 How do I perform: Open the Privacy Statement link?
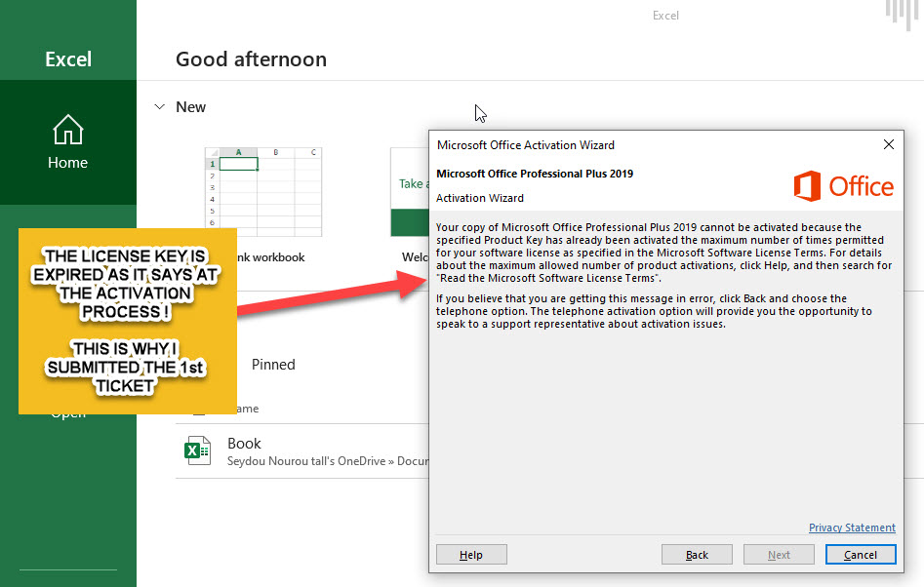[x=852, y=528]
